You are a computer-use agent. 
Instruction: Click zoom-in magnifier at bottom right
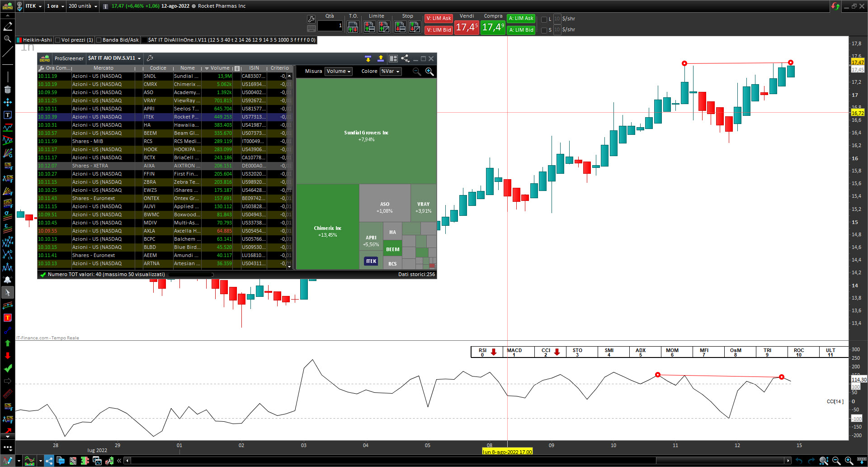849,461
